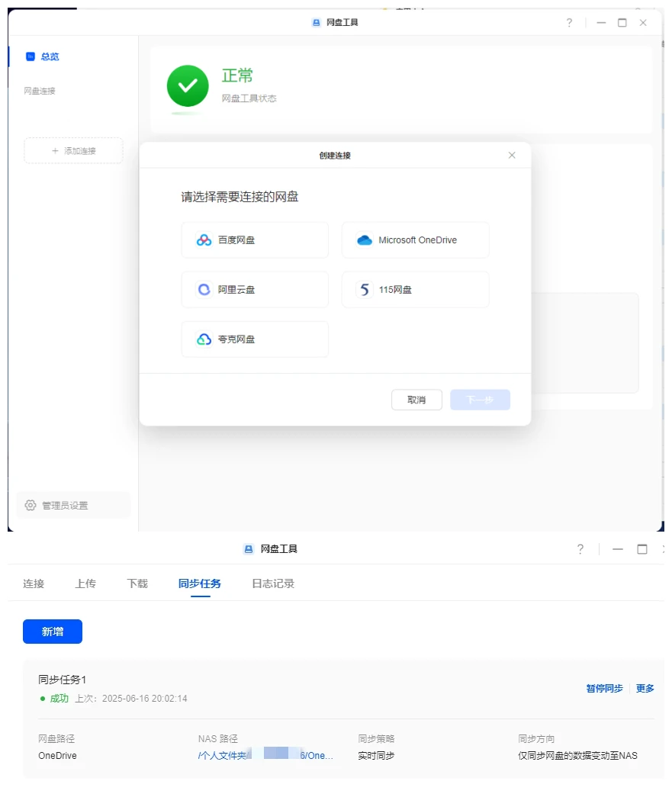
Task: Open 总览 in the sidebar
Action: coord(50,56)
